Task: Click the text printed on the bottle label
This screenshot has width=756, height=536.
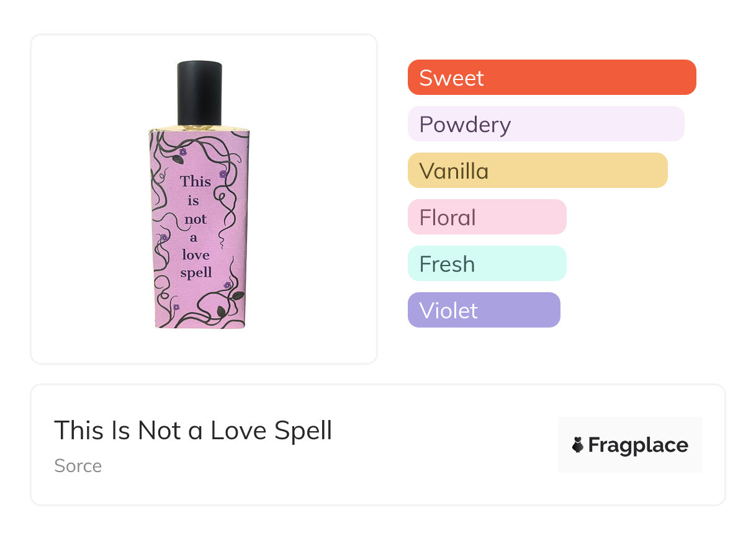Action: click(196, 226)
